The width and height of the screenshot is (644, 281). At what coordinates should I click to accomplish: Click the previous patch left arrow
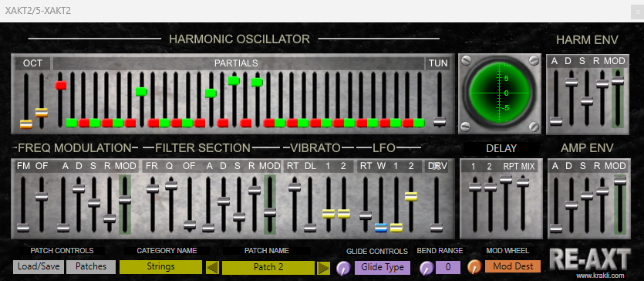coord(212,268)
